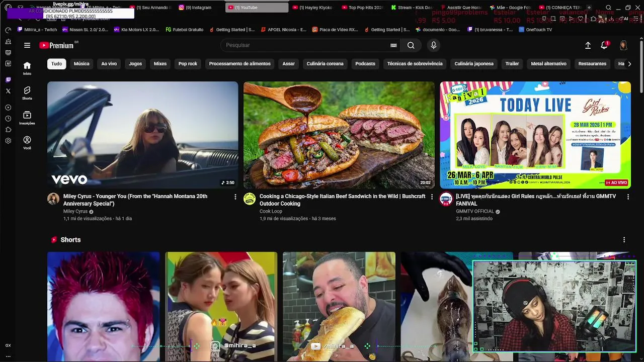This screenshot has height=362, width=644.
Task: Play the beef sandwich video thumbnail
Action: tap(339, 135)
